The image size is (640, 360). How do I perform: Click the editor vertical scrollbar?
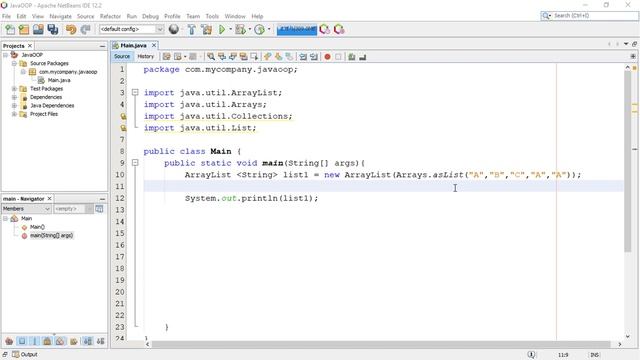pos(628,162)
